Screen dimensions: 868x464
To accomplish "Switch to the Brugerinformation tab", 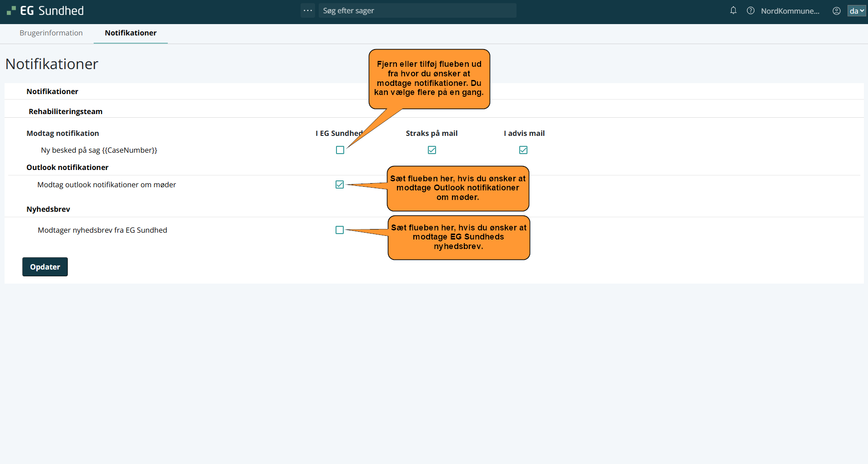I will [51, 33].
